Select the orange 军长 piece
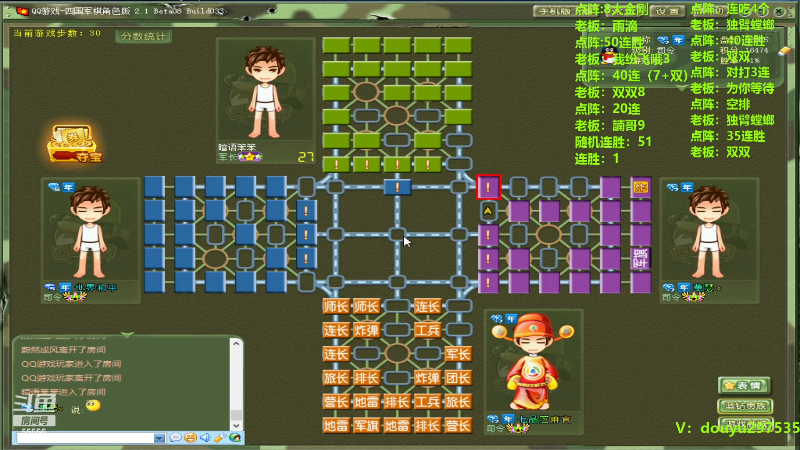Screen dimensions: 800x450 [458, 354]
